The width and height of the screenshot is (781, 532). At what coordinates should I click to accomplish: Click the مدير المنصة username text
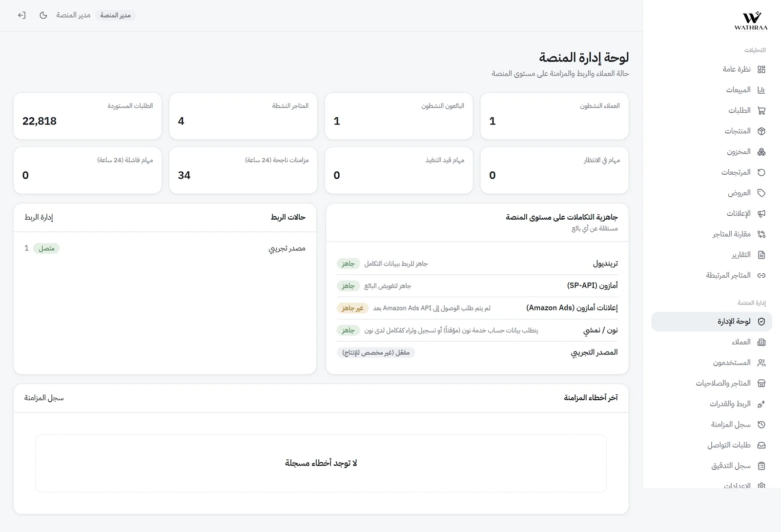tap(73, 15)
